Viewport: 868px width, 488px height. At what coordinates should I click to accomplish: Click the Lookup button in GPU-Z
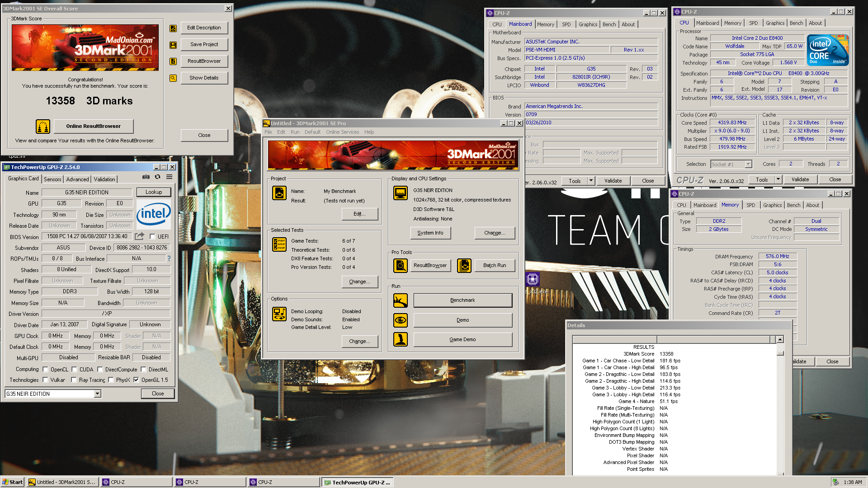coord(154,192)
